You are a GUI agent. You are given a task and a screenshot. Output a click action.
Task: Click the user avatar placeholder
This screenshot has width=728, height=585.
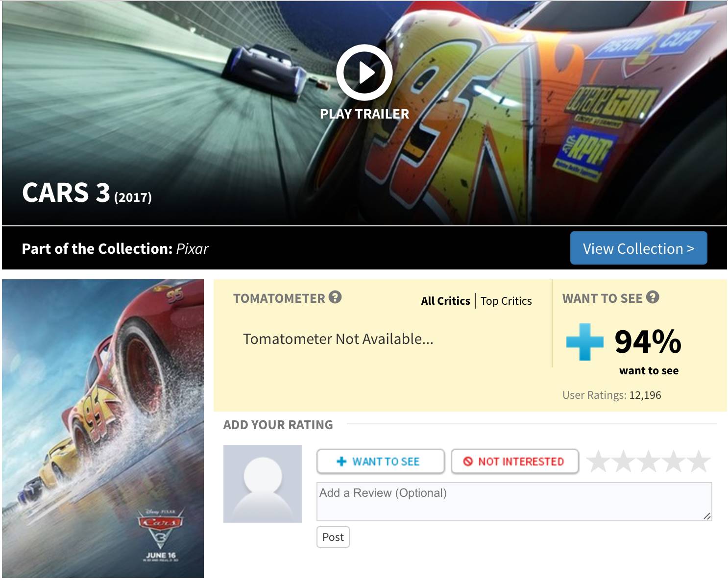click(x=263, y=484)
